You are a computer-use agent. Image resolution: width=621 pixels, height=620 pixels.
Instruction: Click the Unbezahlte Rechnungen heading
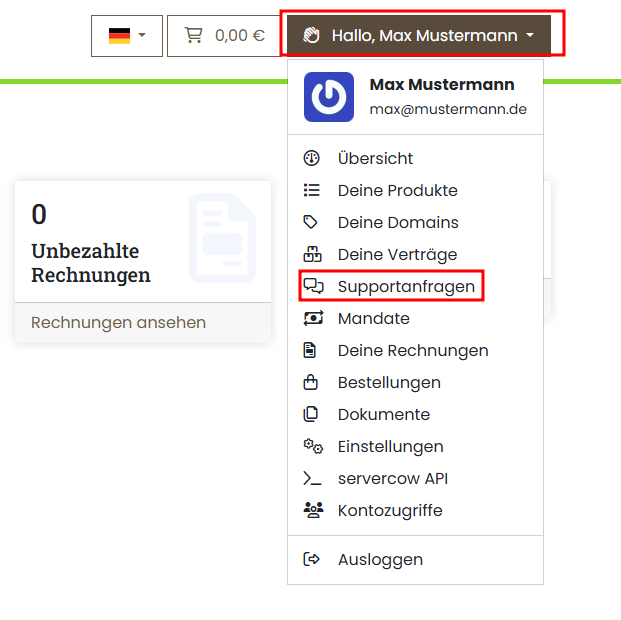(x=91, y=263)
